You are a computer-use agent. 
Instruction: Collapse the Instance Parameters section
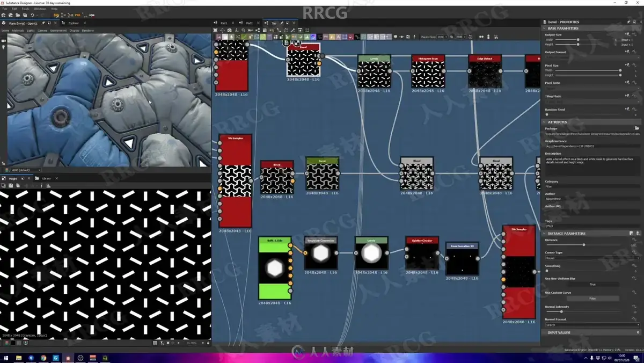coord(545,234)
